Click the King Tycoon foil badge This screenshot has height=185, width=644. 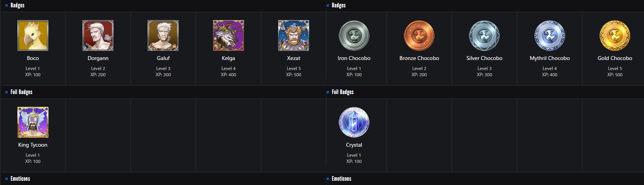[x=33, y=122]
